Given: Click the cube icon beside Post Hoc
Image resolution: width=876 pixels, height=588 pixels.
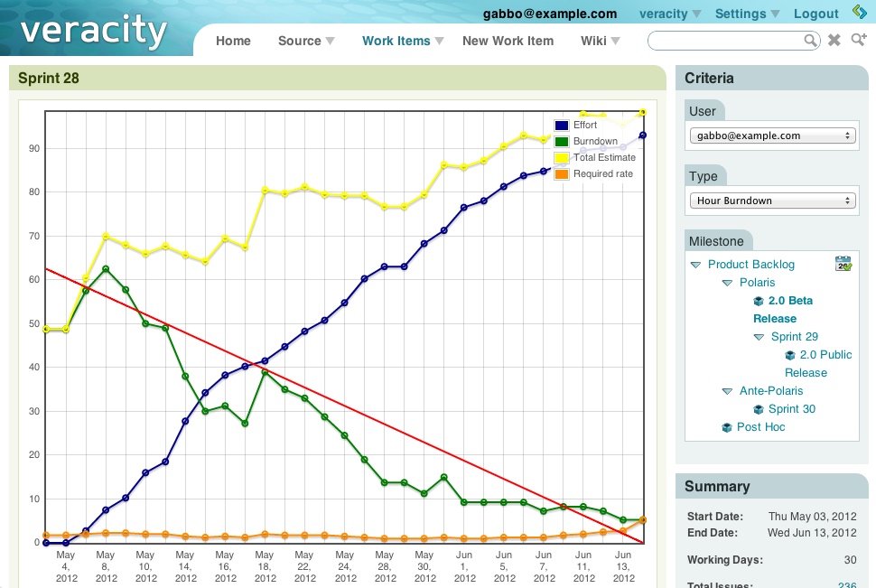Looking at the screenshot, I should point(727,427).
